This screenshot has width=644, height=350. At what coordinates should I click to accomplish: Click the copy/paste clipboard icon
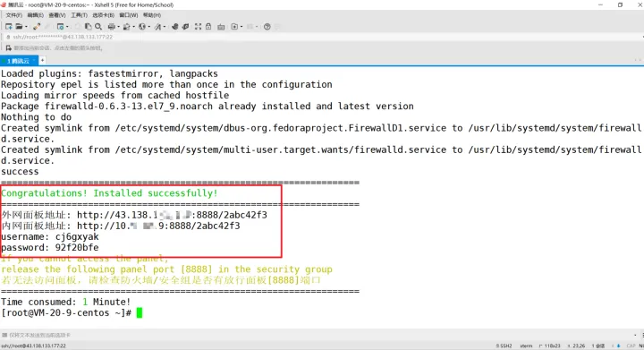[x=88, y=27]
